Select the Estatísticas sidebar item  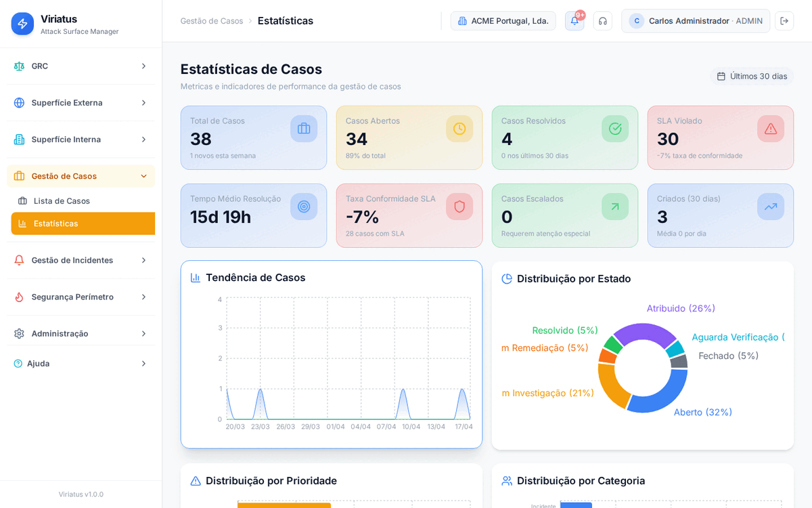point(56,224)
